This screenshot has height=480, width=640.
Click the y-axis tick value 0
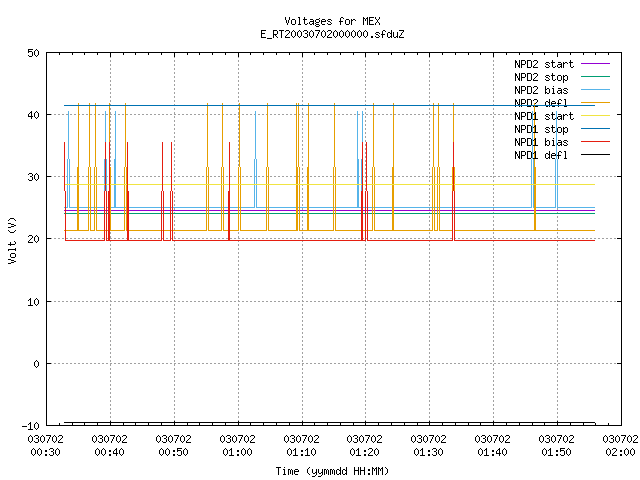click(x=37, y=364)
